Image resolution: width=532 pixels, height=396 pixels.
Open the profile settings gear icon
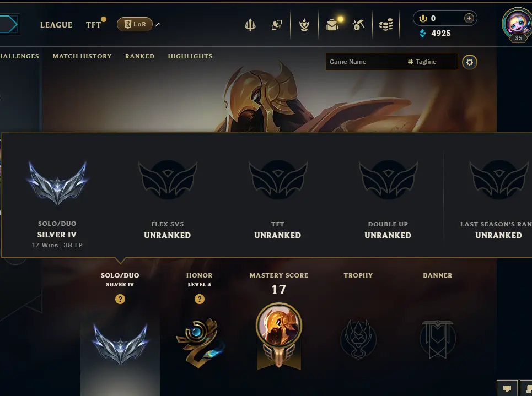pyautogui.click(x=470, y=62)
